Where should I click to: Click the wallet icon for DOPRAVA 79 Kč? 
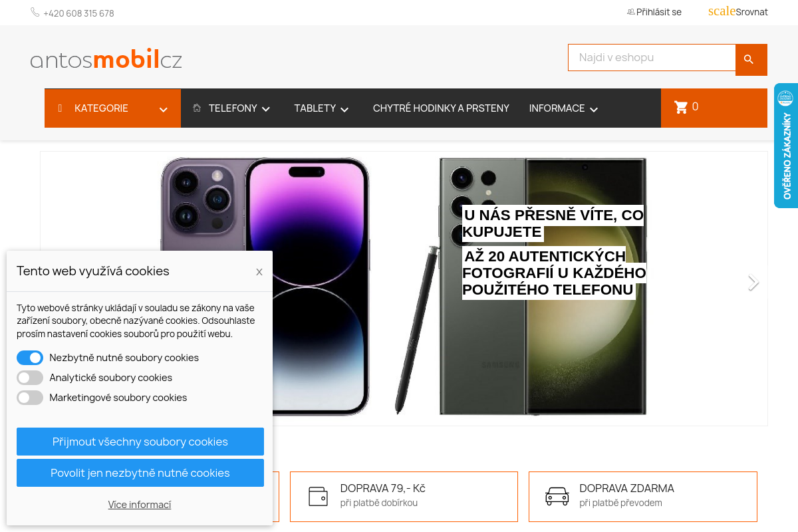coord(318,496)
